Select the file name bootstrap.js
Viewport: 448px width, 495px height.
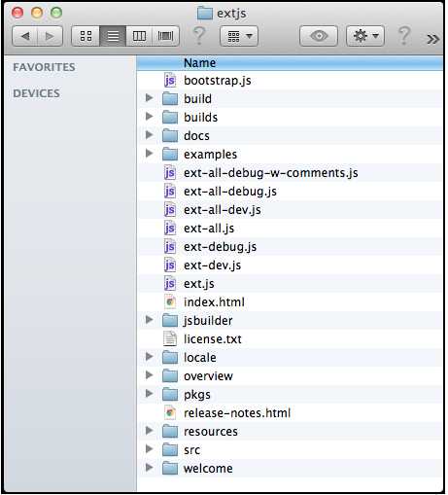pos(218,81)
